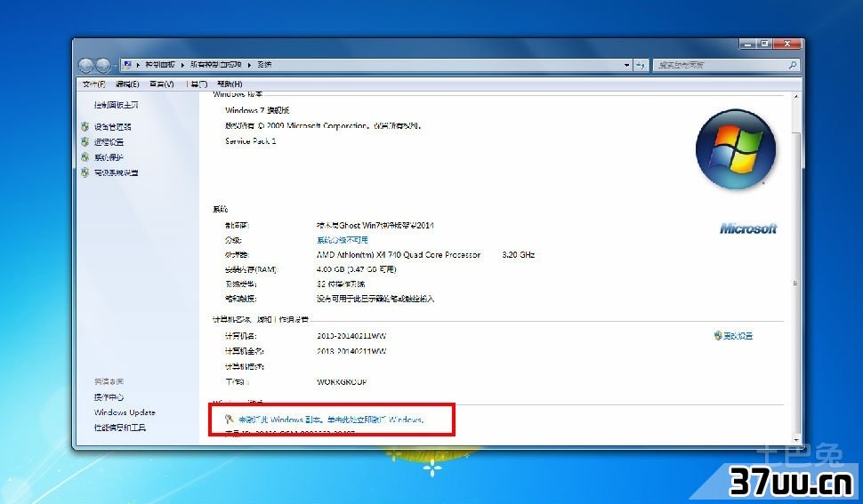Select the Ghost Win7 manufacturer value
The image size is (863, 504).
pos(375,226)
